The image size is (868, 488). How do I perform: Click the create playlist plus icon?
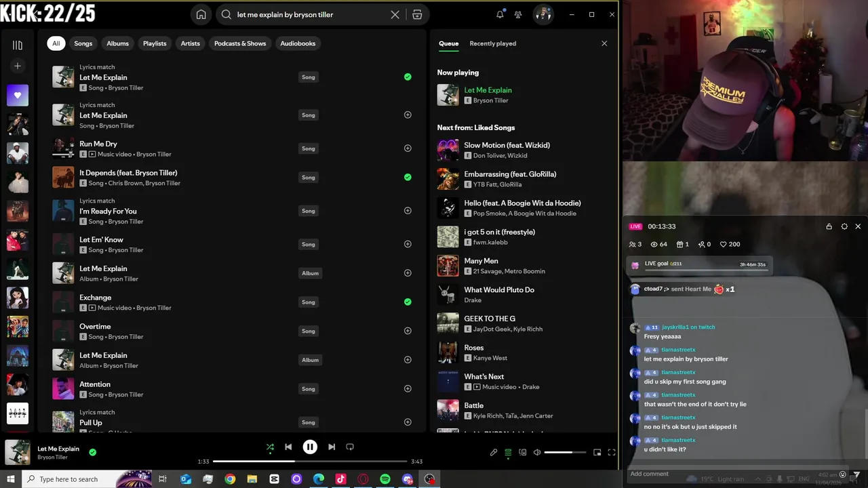click(18, 66)
